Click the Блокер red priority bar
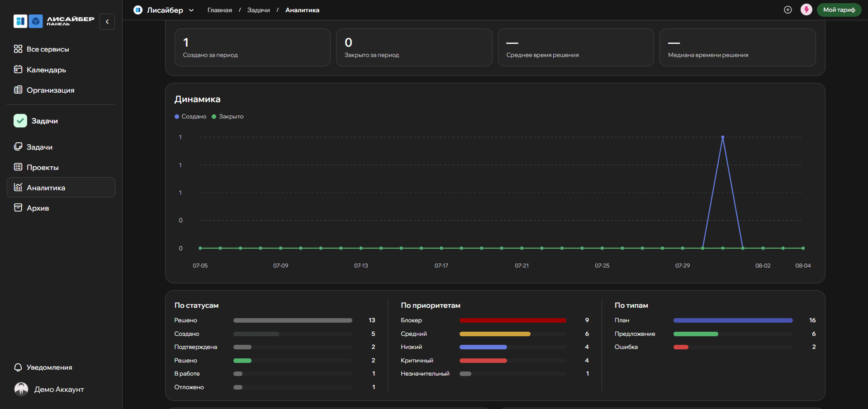 tap(512, 320)
